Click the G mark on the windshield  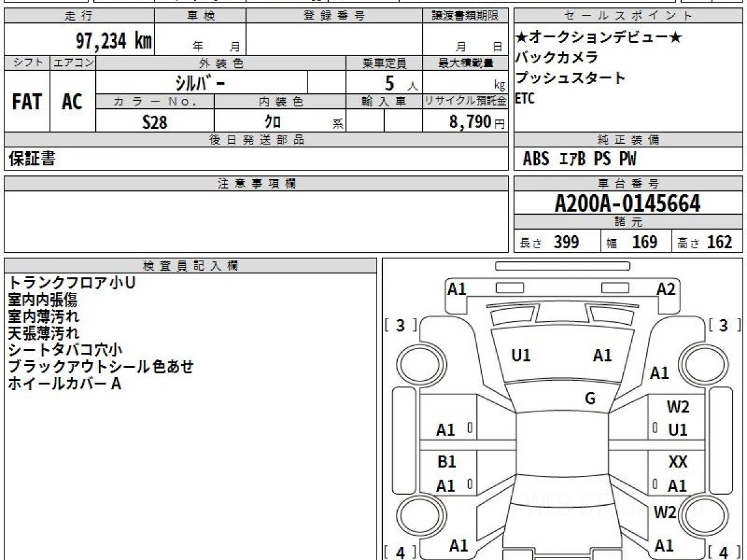590,398
